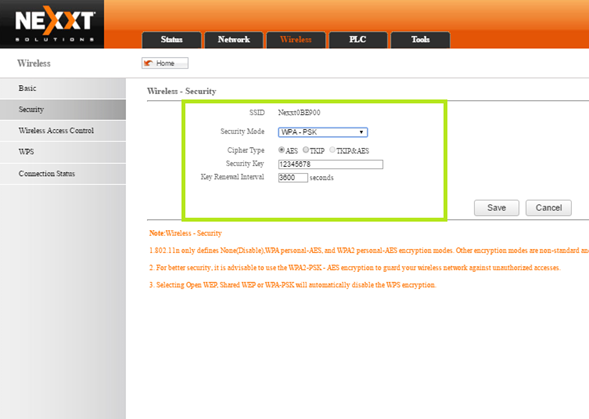Select the AES cipher type radio
Image resolution: width=589 pixels, height=419 pixels.
281,150
